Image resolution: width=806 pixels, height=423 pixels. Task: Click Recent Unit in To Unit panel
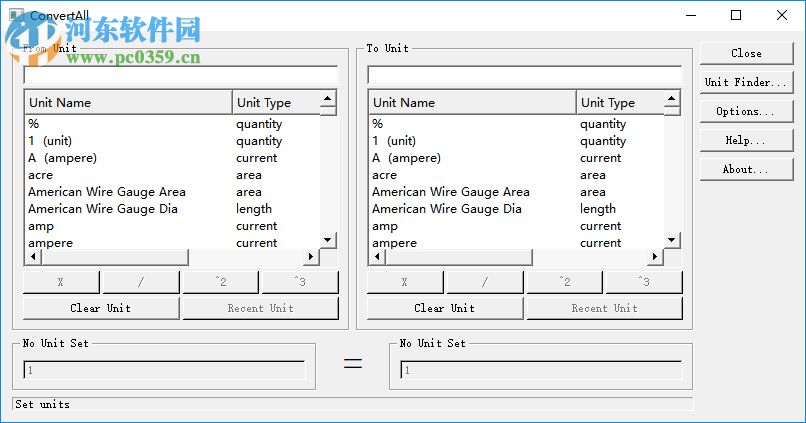click(604, 308)
